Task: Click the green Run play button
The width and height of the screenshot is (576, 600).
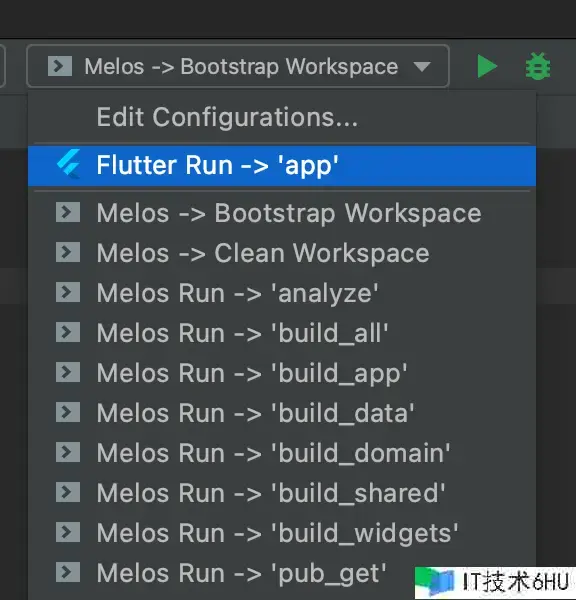Action: (487, 67)
